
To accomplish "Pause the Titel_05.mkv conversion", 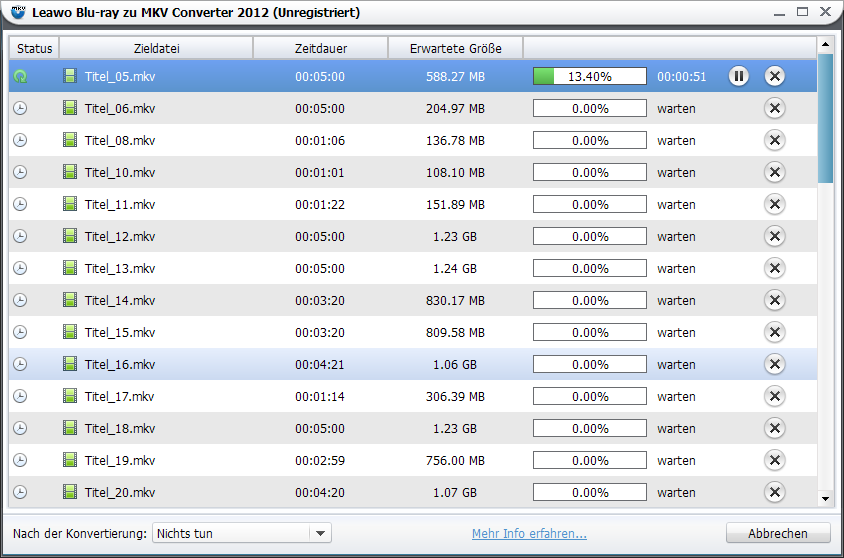I will click(738, 76).
